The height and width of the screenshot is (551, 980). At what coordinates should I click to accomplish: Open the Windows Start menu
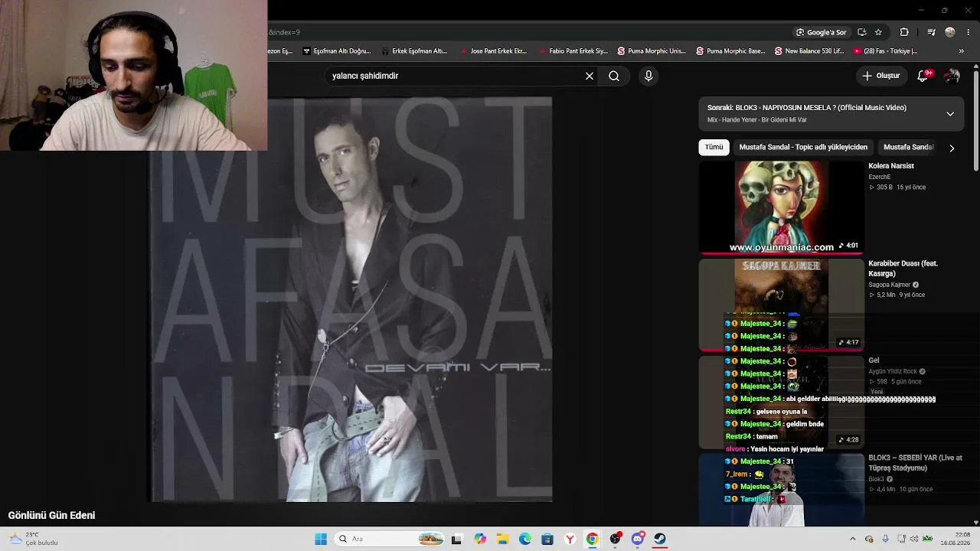[321, 539]
